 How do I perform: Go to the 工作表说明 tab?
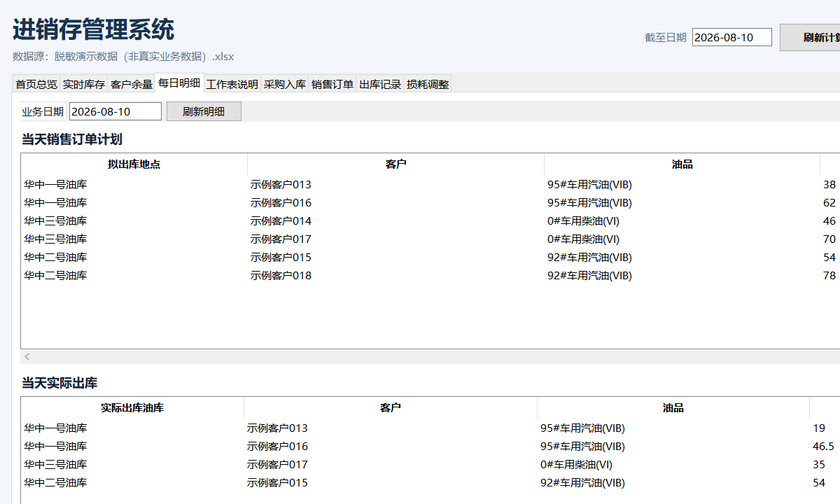tap(232, 85)
